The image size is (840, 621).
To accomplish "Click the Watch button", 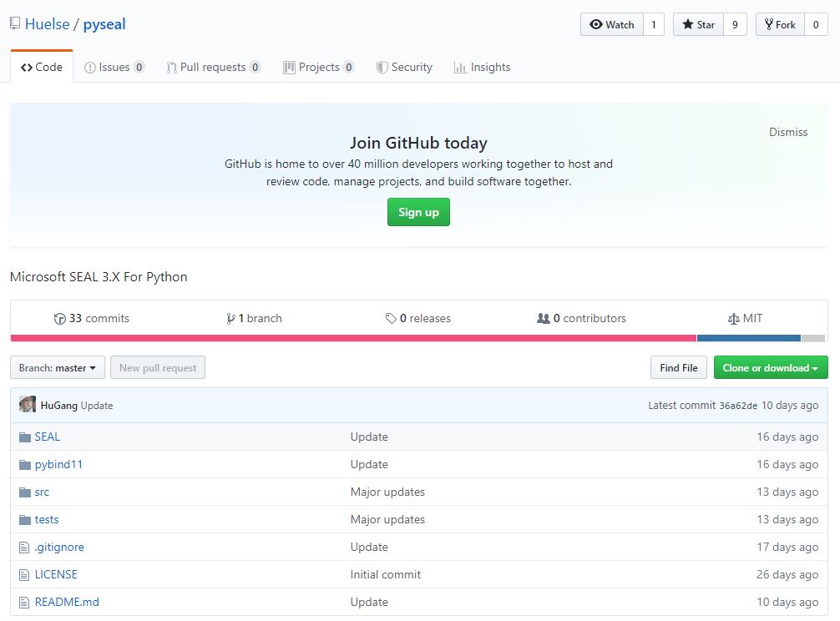I will tap(612, 25).
